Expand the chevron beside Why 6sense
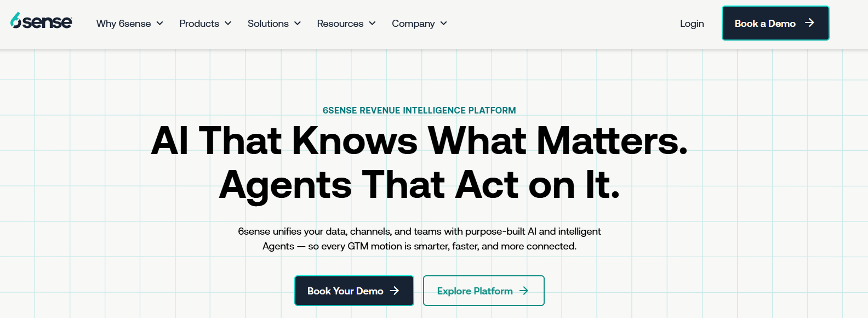The image size is (868, 318). tap(159, 24)
